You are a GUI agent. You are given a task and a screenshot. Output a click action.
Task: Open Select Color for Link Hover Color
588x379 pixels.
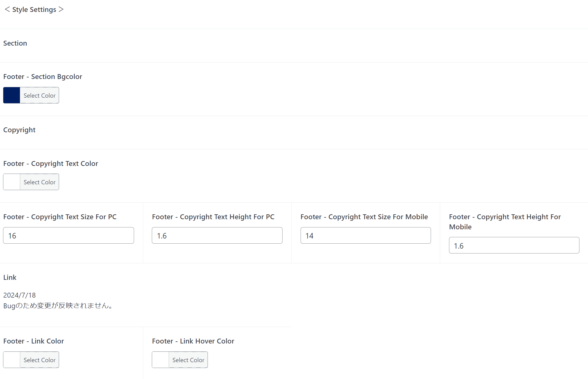(188, 360)
